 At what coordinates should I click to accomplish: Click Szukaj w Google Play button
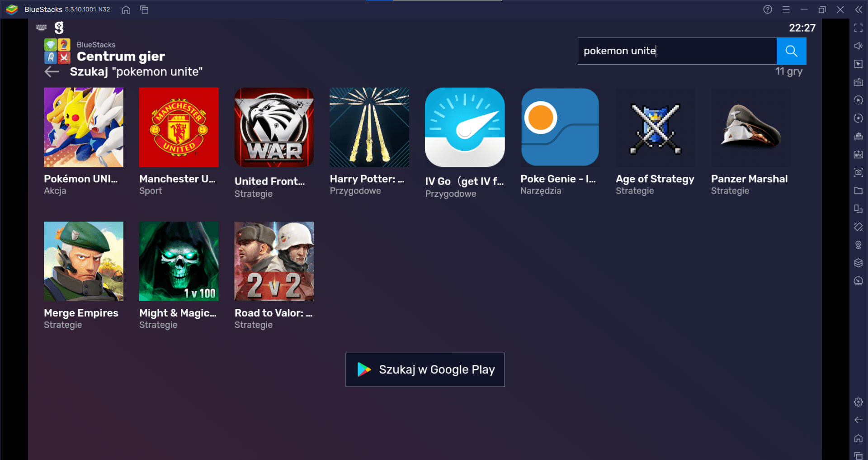click(425, 370)
